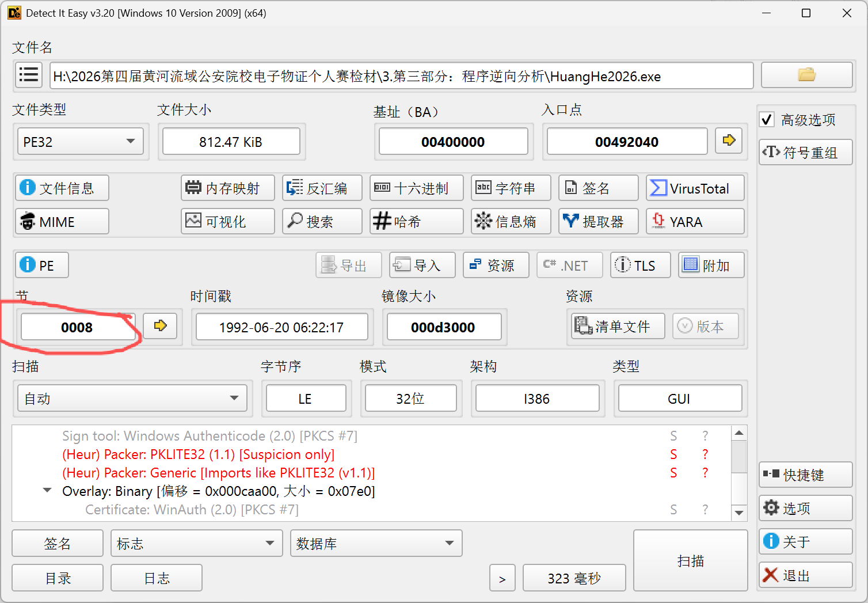Open 选项 options dialog
The height and width of the screenshot is (603, 868).
tap(806, 508)
